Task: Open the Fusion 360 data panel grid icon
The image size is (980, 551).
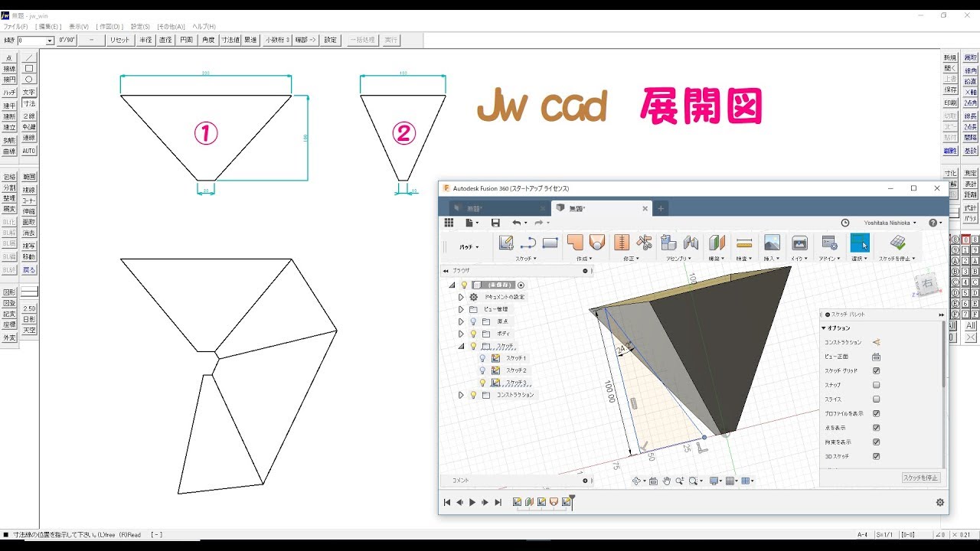Action: coord(449,222)
